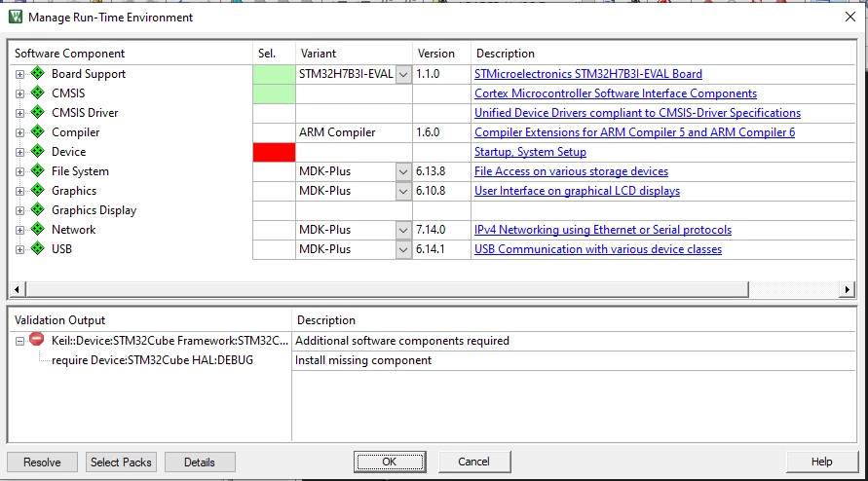Confirm the dialog with OK
868x481 pixels.
[x=390, y=462]
